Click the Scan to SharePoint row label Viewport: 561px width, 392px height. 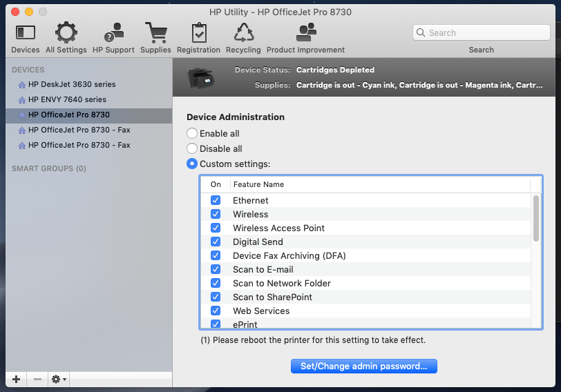272,297
